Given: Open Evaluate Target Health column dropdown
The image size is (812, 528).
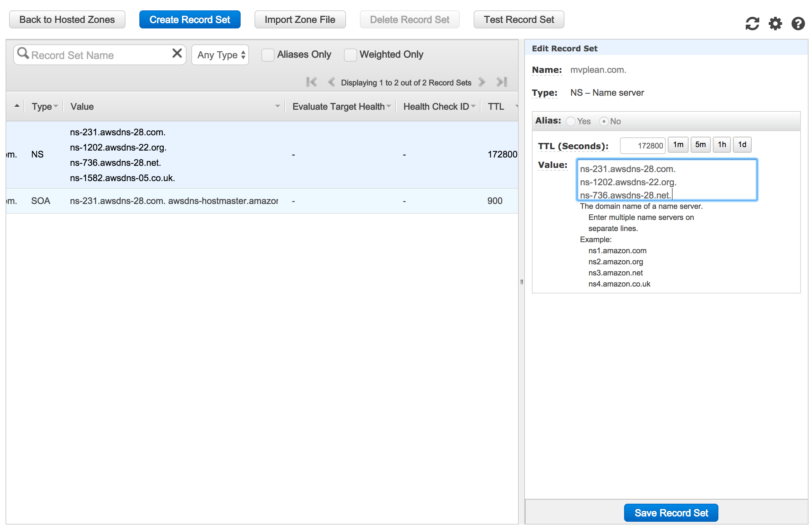Looking at the screenshot, I should (388, 106).
